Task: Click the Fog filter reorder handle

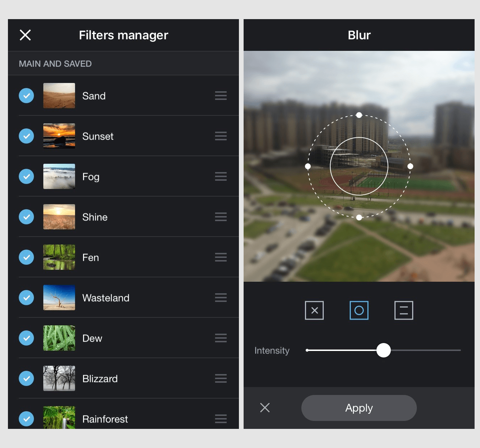Action: pyautogui.click(x=221, y=176)
